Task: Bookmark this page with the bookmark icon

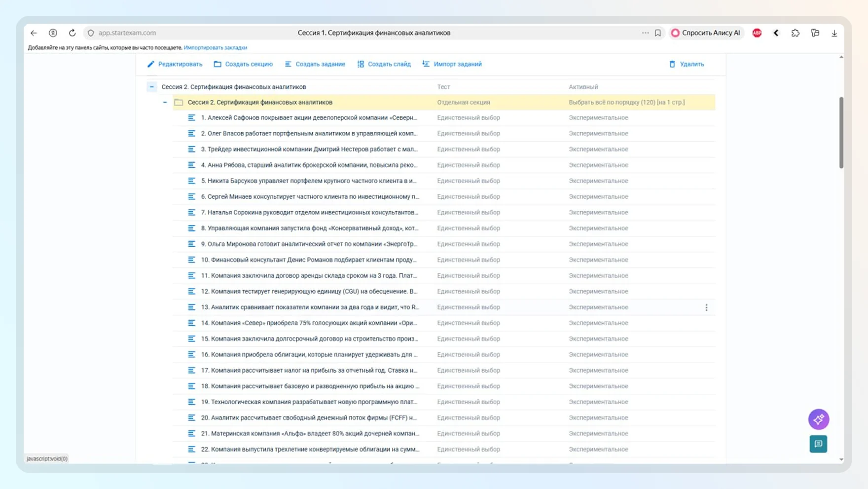Action: pyautogui.click(x=658, y=33)
